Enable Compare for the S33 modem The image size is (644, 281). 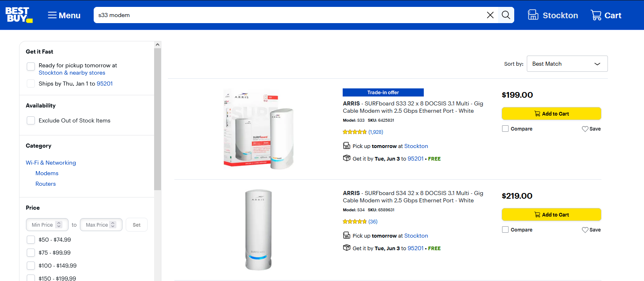point(505,129)
